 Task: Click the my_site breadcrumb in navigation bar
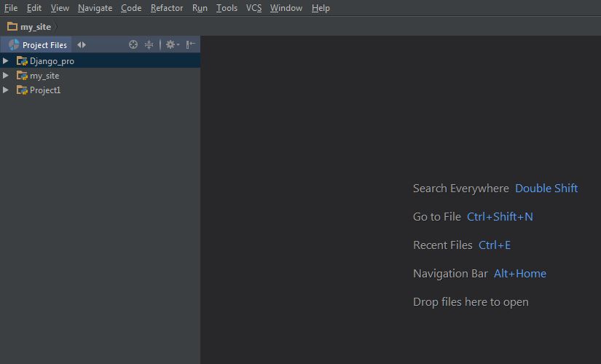36,27
